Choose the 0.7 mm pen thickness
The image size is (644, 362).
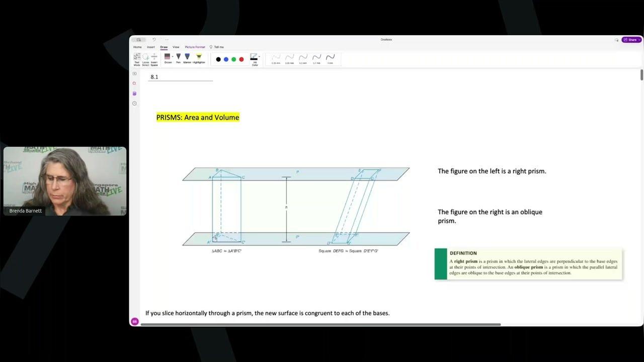[316, 59]
